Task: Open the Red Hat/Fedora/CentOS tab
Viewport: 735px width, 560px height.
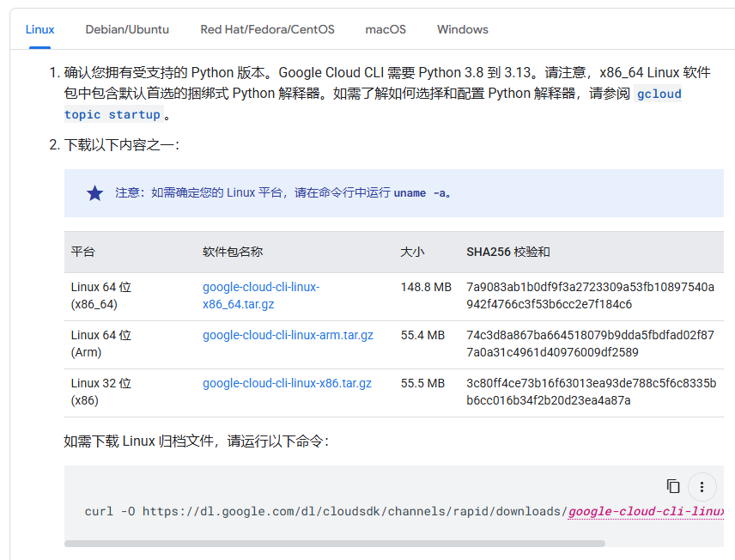Action: (268, 29)
